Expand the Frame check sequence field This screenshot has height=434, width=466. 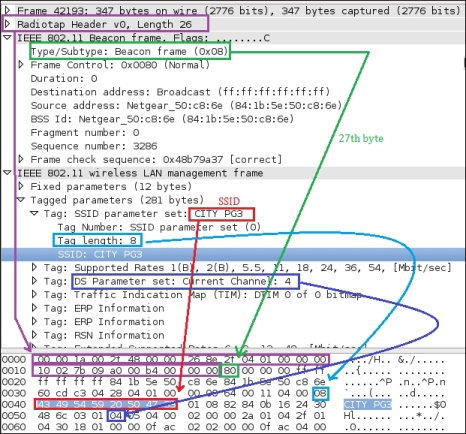(x=21, y=159)
